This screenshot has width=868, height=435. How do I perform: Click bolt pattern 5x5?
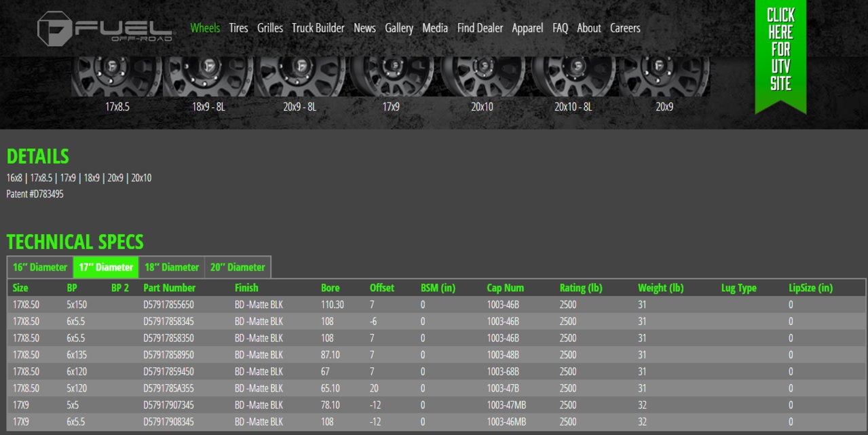[x=73, y=405]
